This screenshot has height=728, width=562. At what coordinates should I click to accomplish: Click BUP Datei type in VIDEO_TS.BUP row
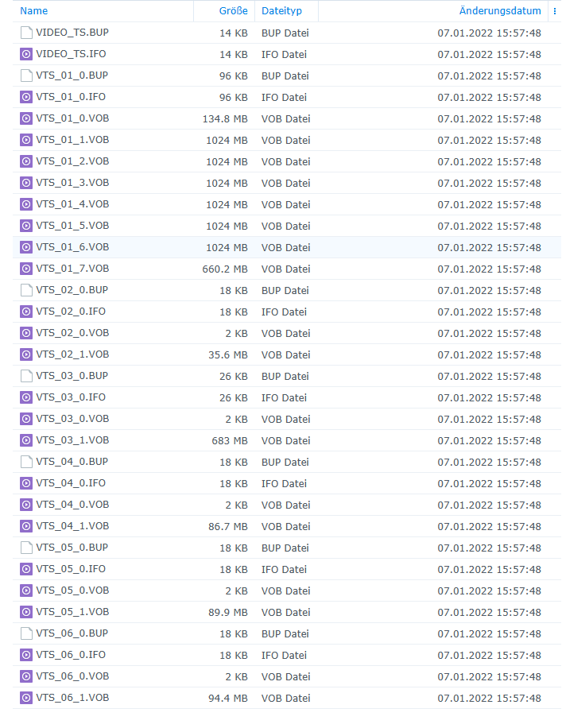tap(285, 33)
